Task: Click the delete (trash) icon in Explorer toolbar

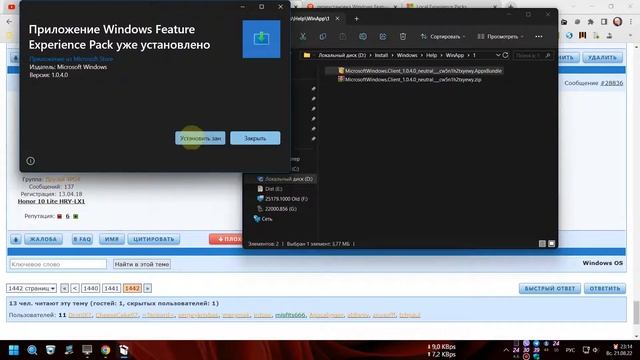Action: (403, 36)
